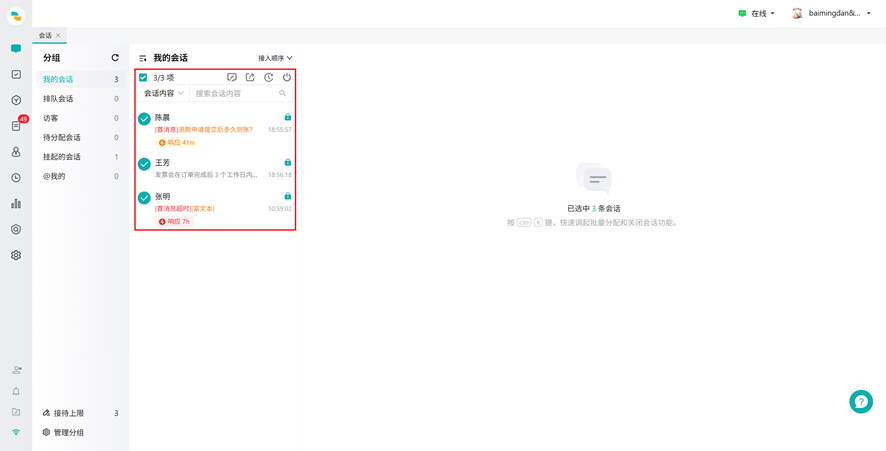
Task: Open the task checklist sidebar icon
Action: pyautogui.click(x=16, y=74)
